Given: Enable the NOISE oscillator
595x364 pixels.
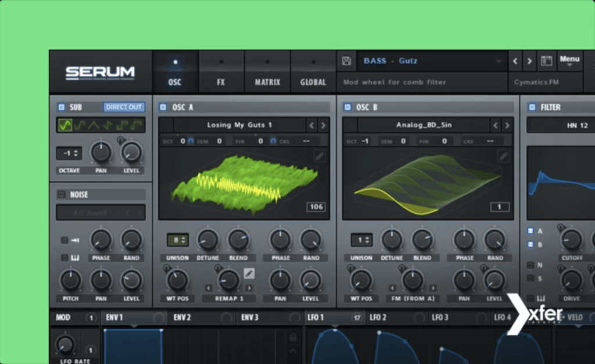Looking at the screenshot, I should click(x=62, y=194).
